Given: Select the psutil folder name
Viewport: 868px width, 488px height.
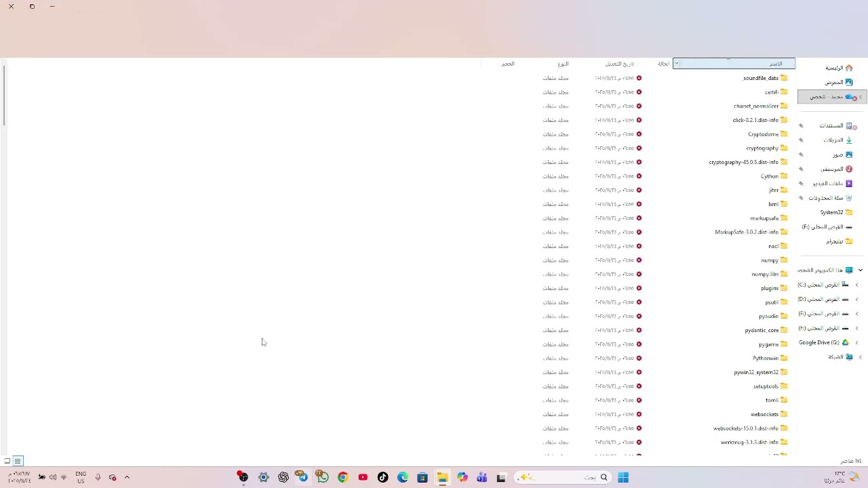Looking at the screenshot, I should pyautogui.click(x=772, y=302).
